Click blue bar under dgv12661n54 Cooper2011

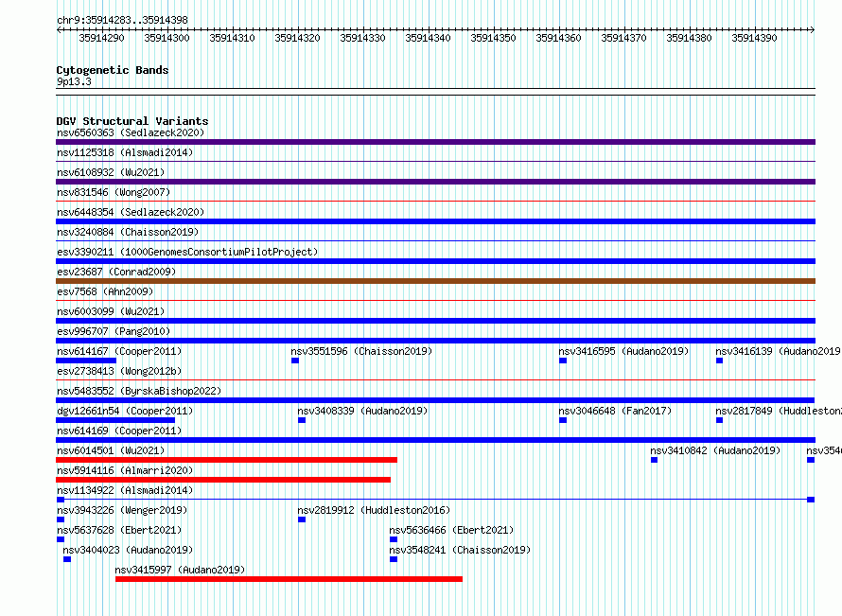coord(115,420)
